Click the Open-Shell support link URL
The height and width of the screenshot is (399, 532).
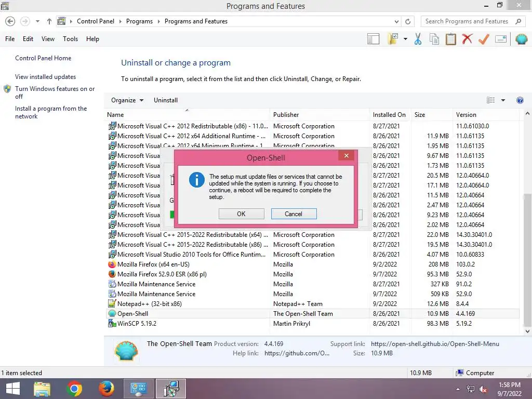[435, 344]
